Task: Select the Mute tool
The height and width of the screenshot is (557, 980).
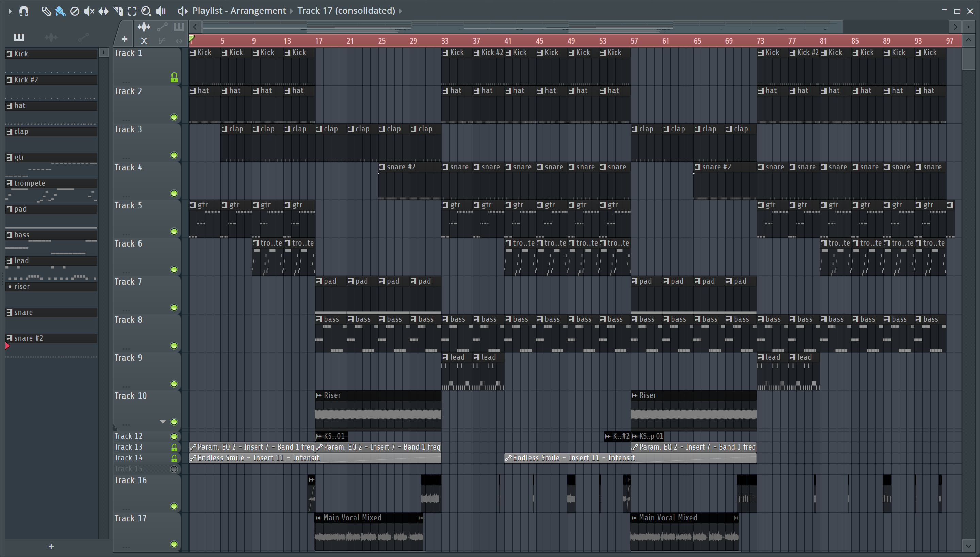Action: click(89, 11)
